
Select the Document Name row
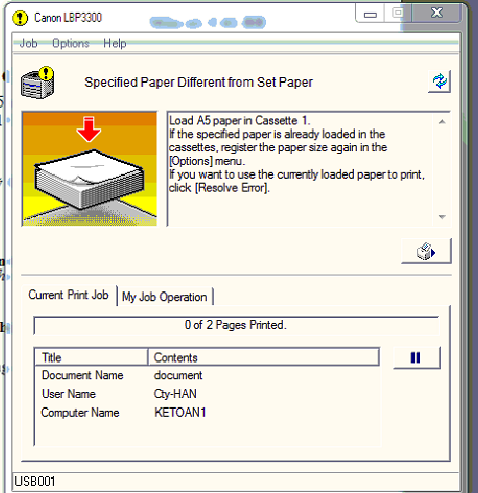pyautogui.click(x=207, y=375)
